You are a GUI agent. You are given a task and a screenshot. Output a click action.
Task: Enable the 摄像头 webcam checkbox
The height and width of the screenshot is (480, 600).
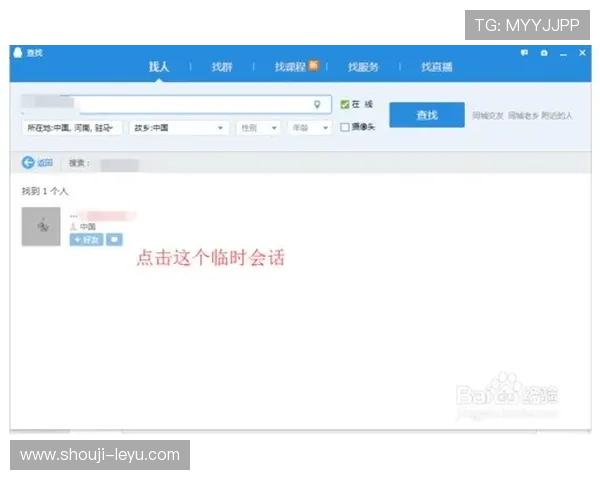tap(345, 127)
